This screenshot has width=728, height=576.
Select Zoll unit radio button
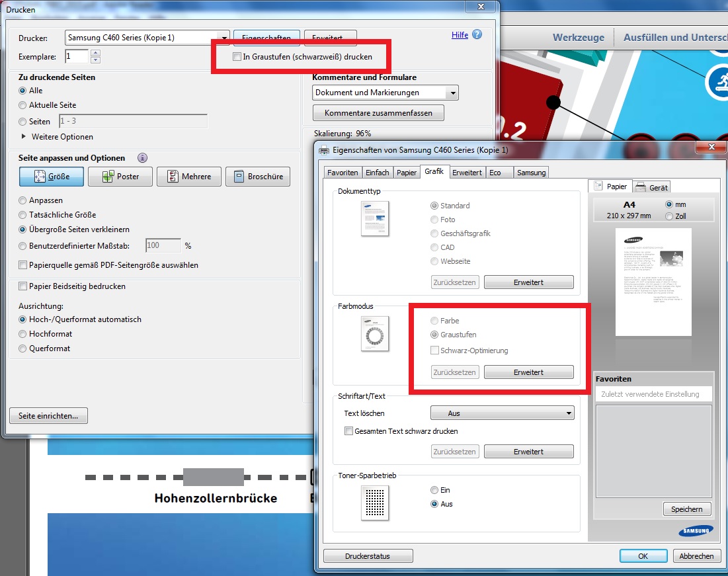[x=669, y=216]
